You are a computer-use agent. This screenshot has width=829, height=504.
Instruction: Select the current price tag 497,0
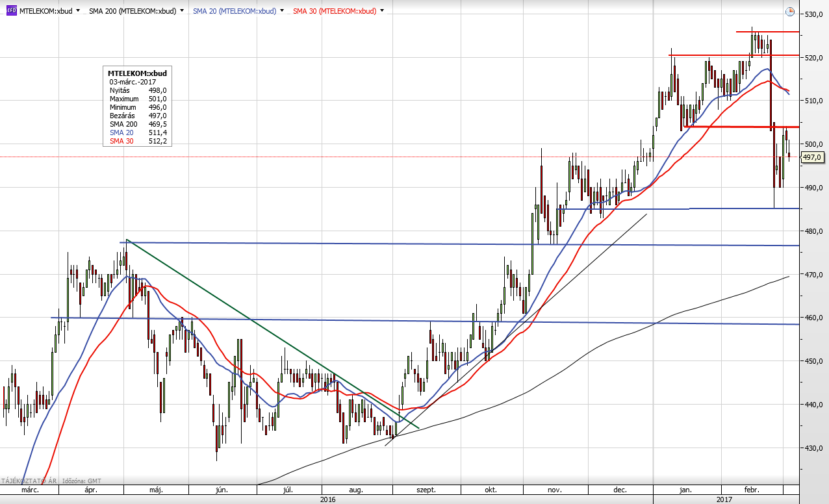pyautogui.click(x=812, y=157)
